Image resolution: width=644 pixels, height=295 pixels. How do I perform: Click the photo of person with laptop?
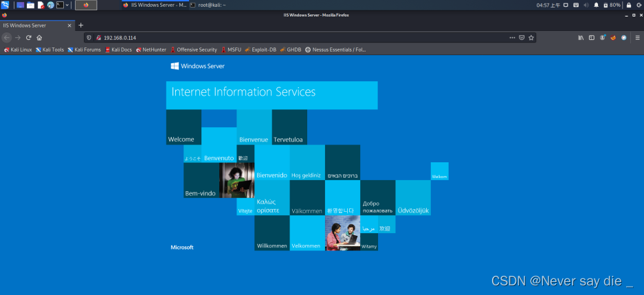237,180
